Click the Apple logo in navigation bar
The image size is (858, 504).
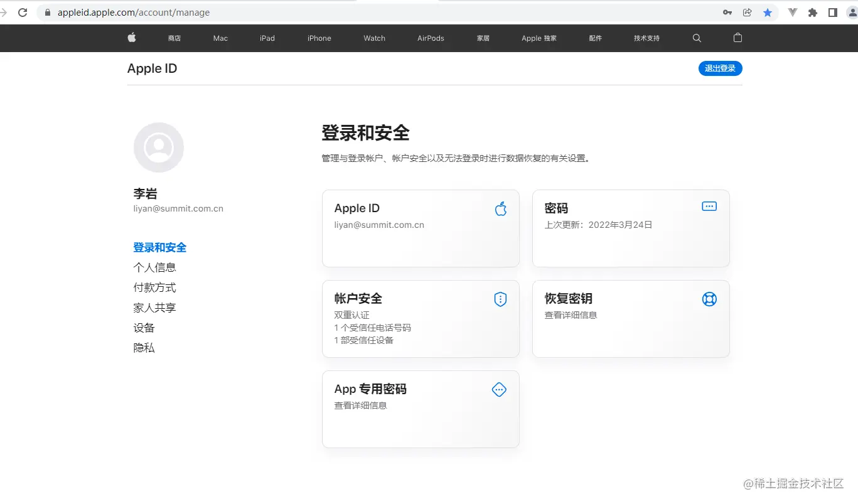click(131, 38)
